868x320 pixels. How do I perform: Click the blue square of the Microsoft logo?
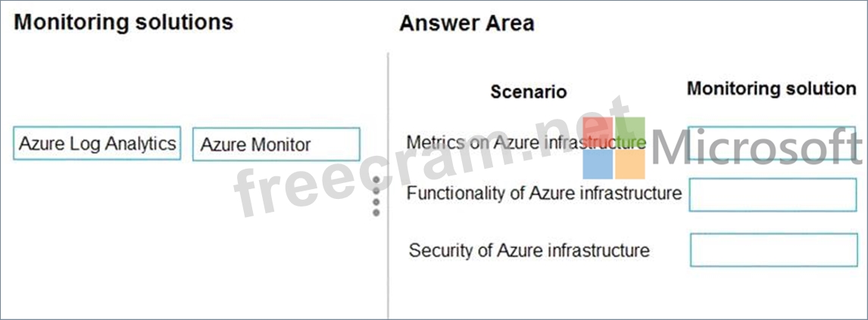598,164
